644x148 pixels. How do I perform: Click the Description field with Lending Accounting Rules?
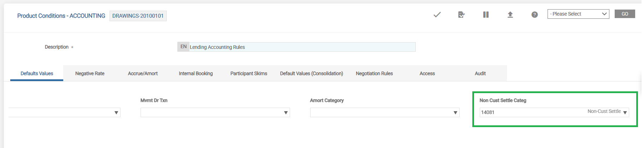tap(302, 47)
